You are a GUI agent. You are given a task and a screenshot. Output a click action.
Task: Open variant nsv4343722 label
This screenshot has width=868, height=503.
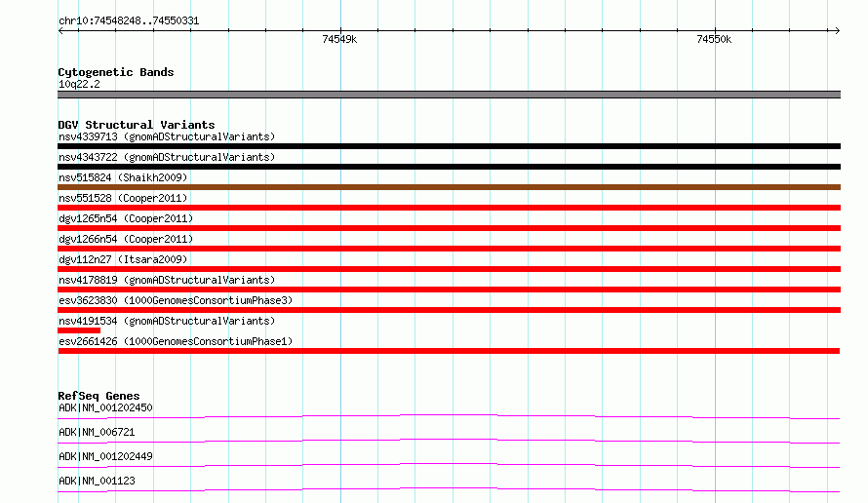(167, 157)
